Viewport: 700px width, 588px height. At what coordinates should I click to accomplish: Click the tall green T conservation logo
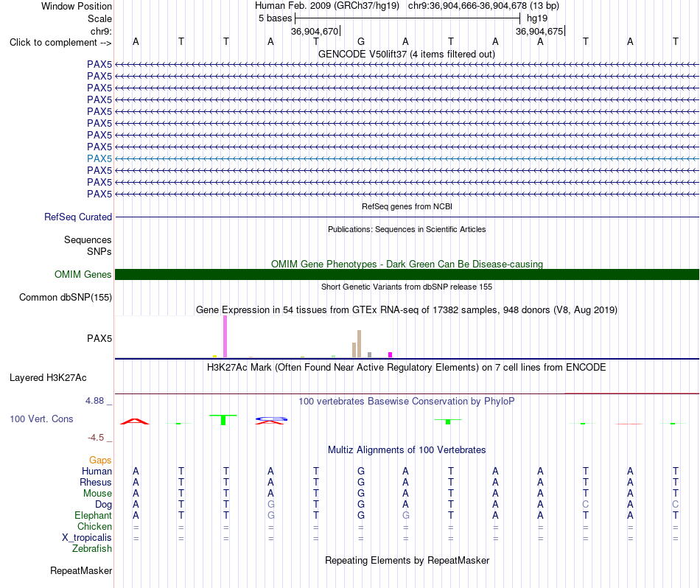223,420
